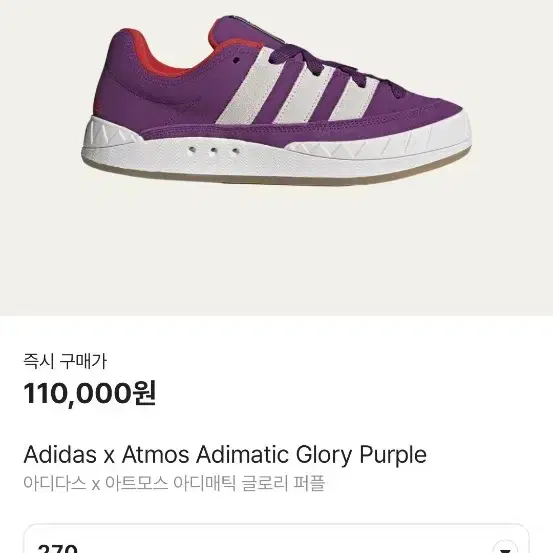Click the Adidas x Atmos Adimatic Glory Purple title

(225, 454)
